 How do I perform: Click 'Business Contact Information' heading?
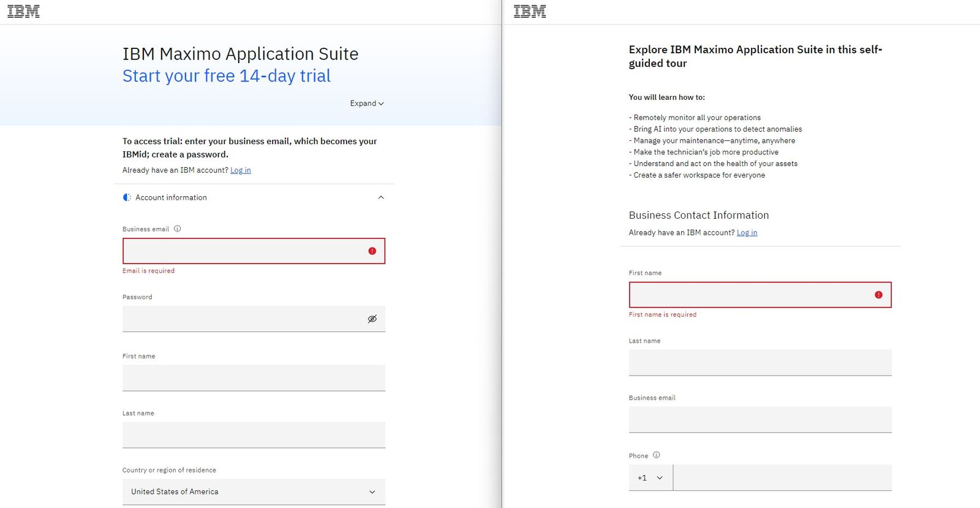tap(699, 215)
